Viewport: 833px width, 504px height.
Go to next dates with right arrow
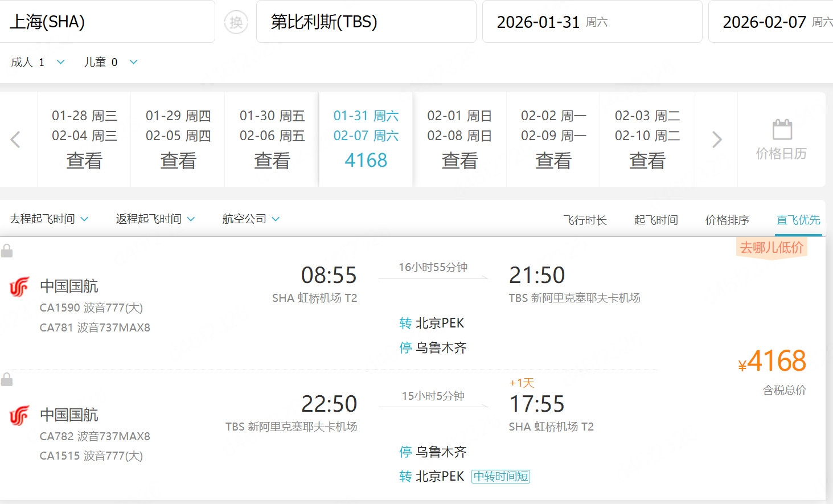[x=717, y=140]
